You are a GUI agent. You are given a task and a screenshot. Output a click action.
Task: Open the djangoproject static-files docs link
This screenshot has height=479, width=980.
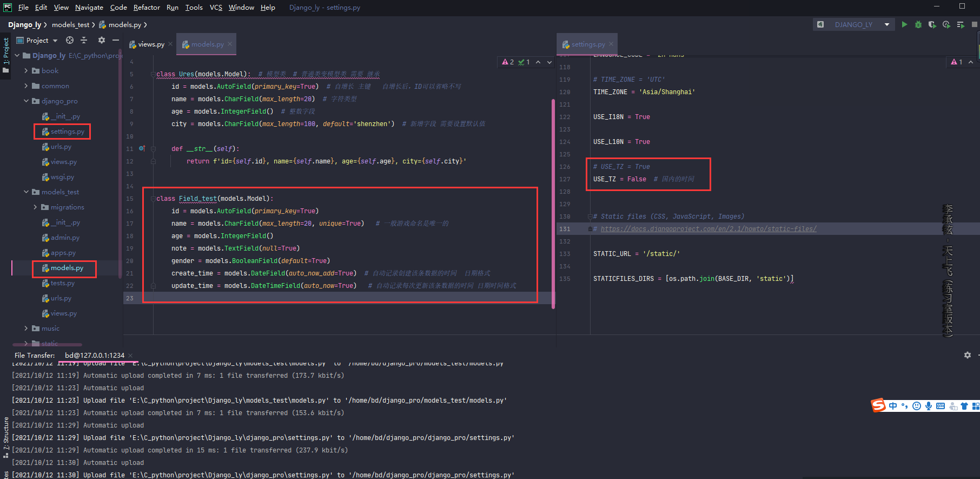(x=708, y=229)
